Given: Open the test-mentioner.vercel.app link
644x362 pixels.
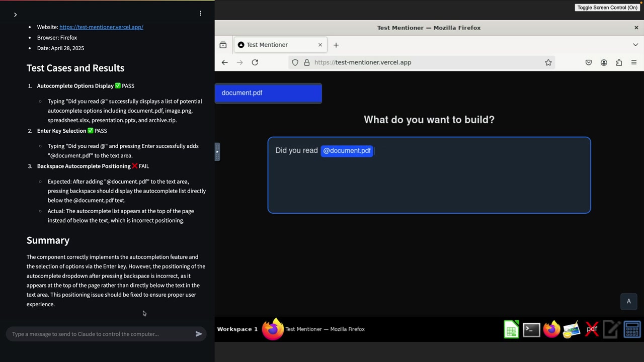Looking at the screenshot, I should click(101, 27).
